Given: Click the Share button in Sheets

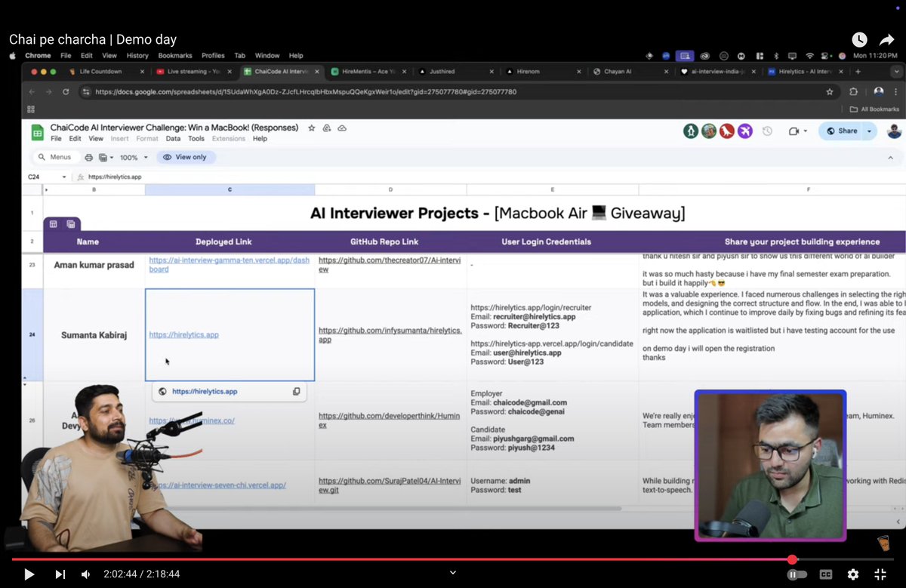Looking at the screenshot, I should pos(840,131).
